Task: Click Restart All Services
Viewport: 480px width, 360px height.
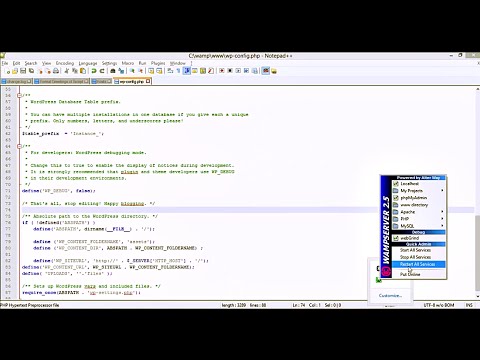Action: click(418, 264)
